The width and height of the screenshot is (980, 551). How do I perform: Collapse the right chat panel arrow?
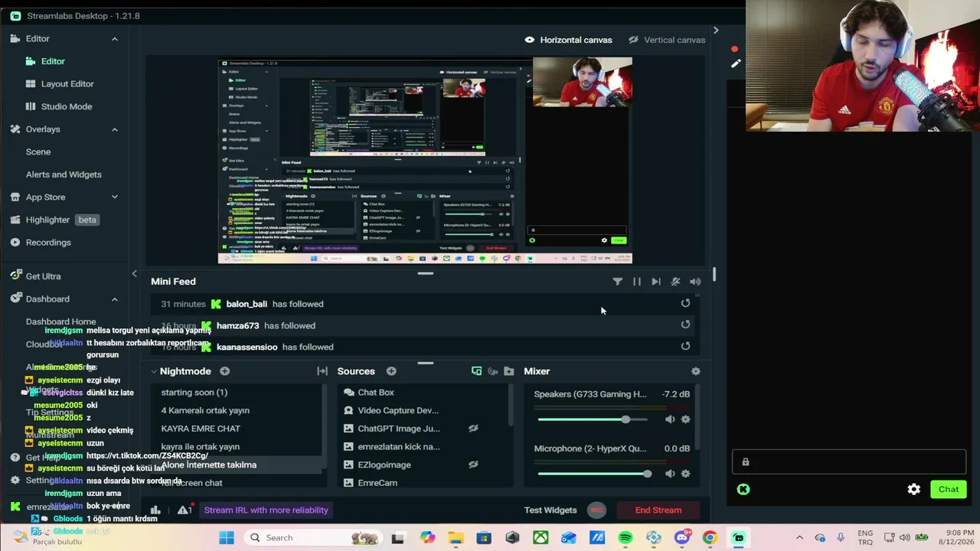tap(716, 30)
